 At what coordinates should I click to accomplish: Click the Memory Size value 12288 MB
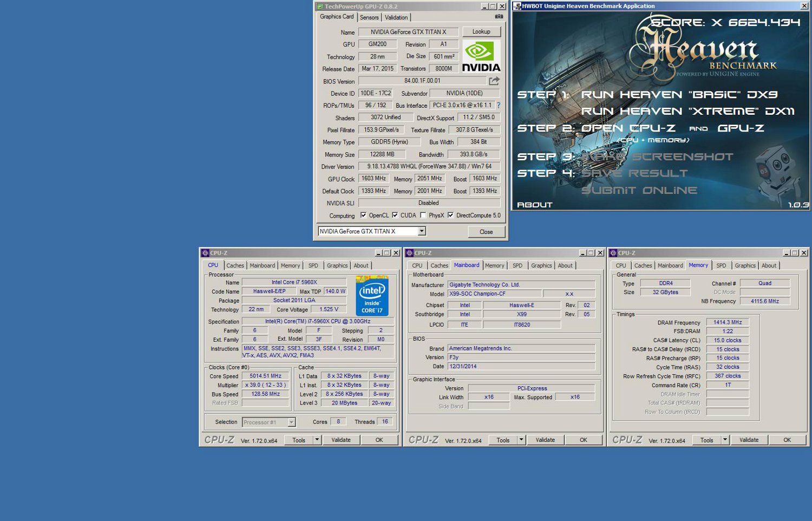382,154
